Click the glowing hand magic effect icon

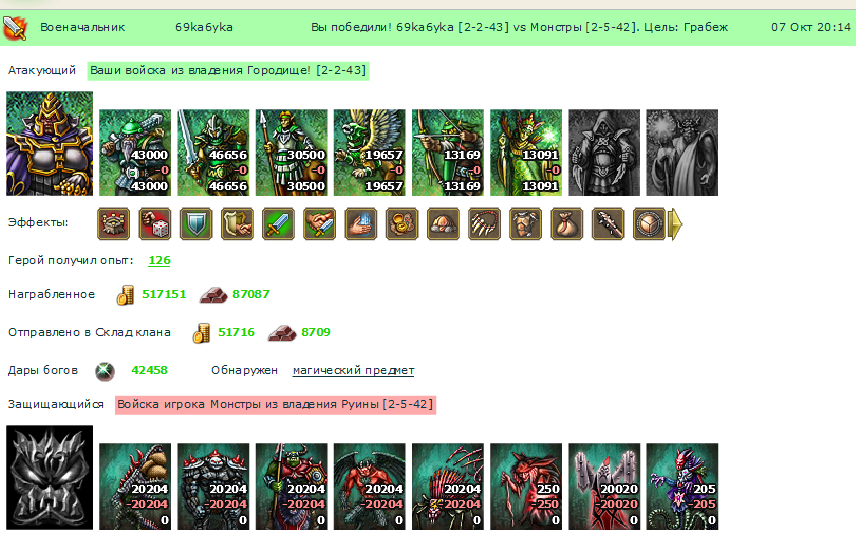pyautogui.click(x=361, y=224)
